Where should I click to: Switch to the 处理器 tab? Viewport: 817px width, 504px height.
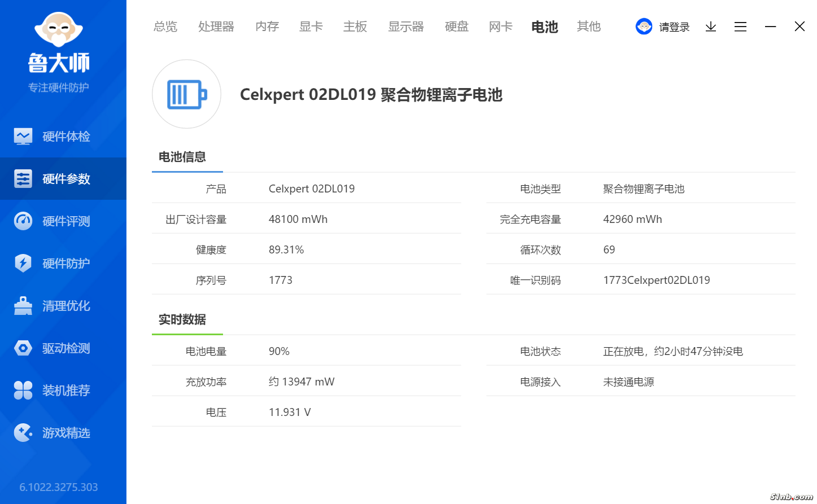pyautogui.click(x=216, y=27)
